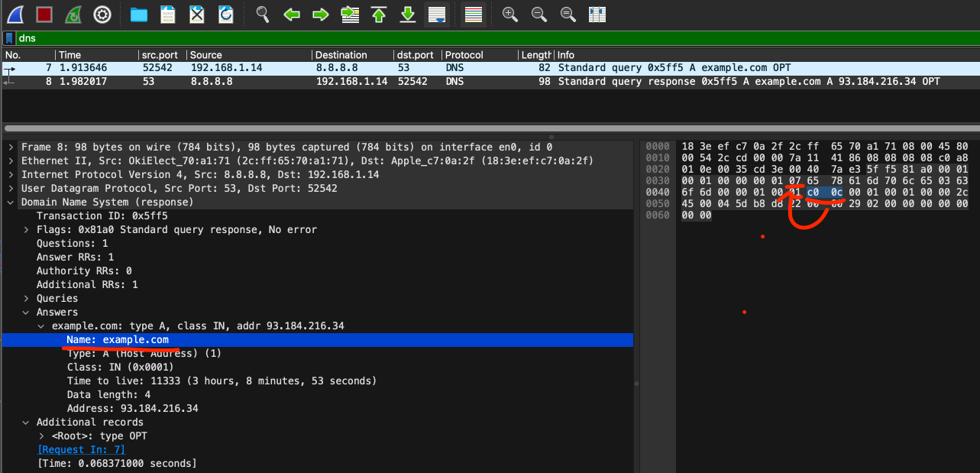Collapse the Domain Name System (response) section

(x=11, y=202)
